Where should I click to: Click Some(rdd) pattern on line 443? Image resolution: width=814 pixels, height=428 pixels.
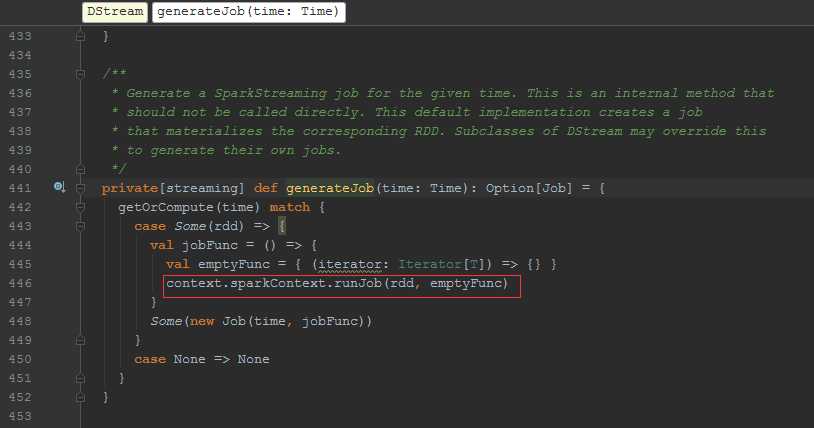[x=209, y=226]
